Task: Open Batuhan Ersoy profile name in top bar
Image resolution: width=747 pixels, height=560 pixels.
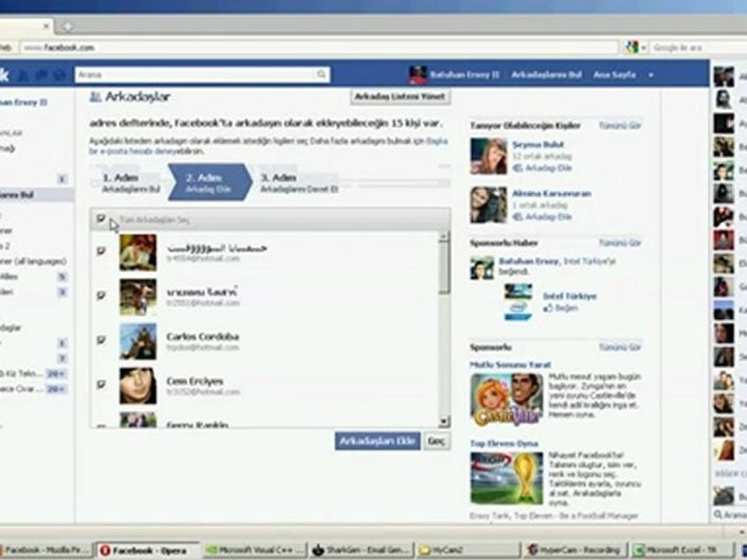Action: 465,75
